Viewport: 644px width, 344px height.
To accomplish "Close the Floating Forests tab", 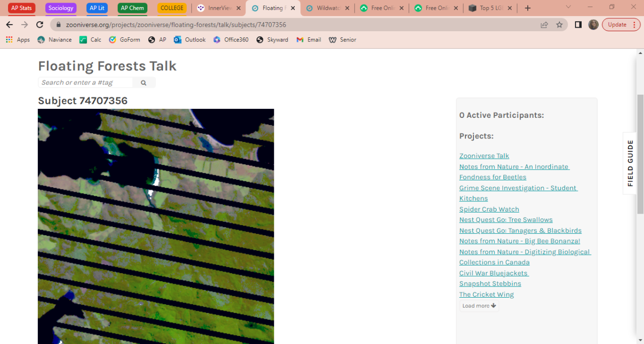I will click(293, 8).
